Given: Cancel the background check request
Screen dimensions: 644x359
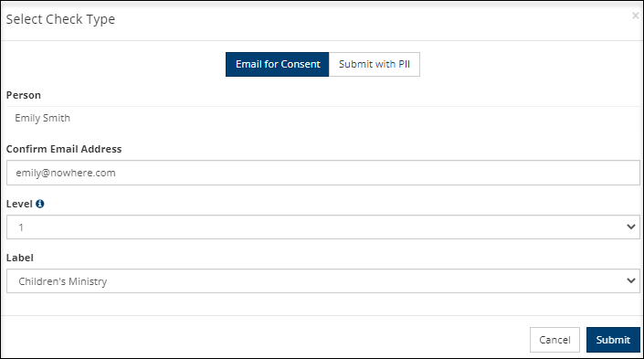Looking at the screenshot, I should (x=554, y=340).
